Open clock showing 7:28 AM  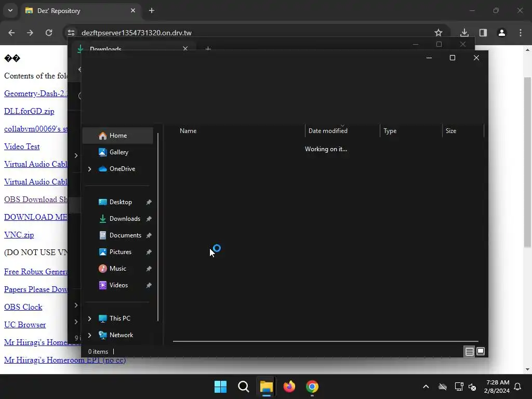497,387
